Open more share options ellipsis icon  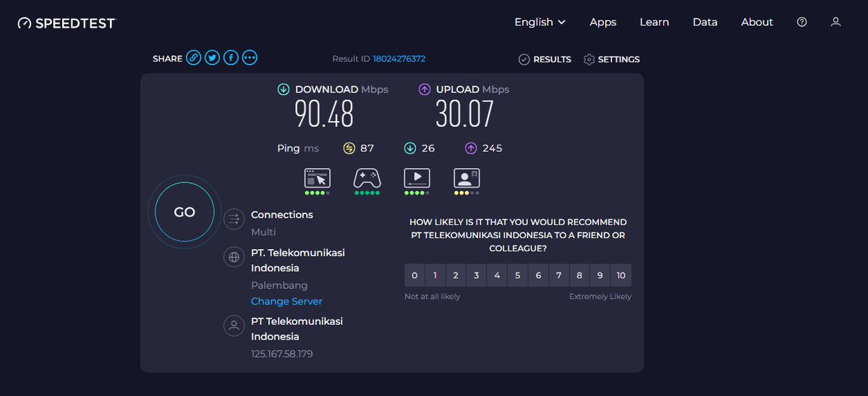250,58
